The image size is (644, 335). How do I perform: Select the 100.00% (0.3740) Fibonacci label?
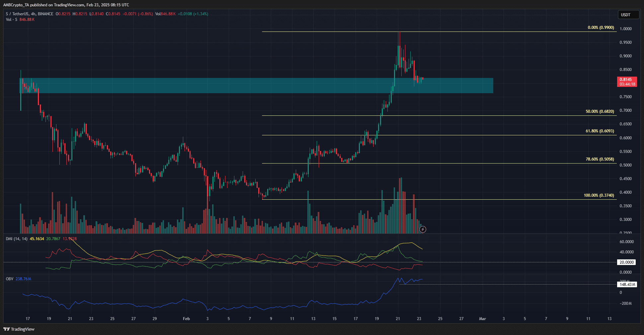pyautogui.click(x=599, y=195)
